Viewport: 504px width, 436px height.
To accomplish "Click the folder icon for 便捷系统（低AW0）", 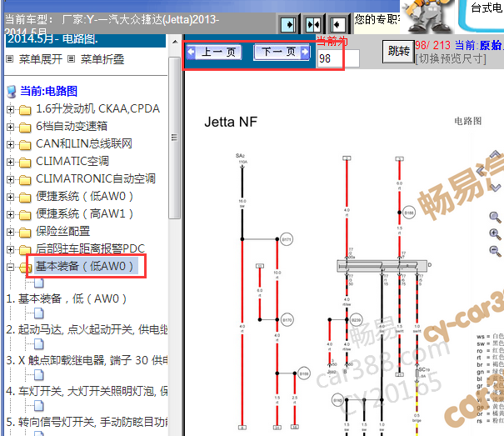I will 25,198.
